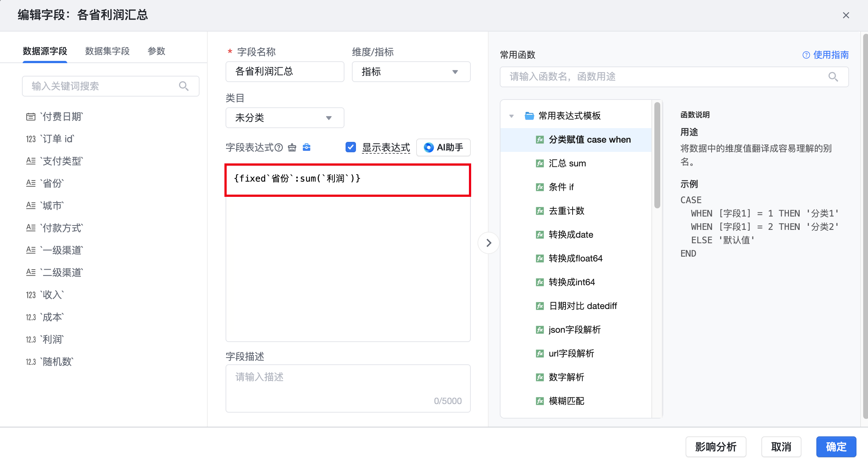Screen dimensions: 868x462
Task: Switch to the 参数 tab
Action: pyautogui.click(x=156, y=51)
